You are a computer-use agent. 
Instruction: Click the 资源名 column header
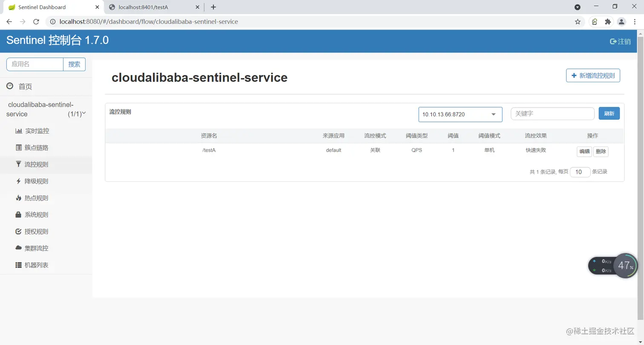[209, 135]
